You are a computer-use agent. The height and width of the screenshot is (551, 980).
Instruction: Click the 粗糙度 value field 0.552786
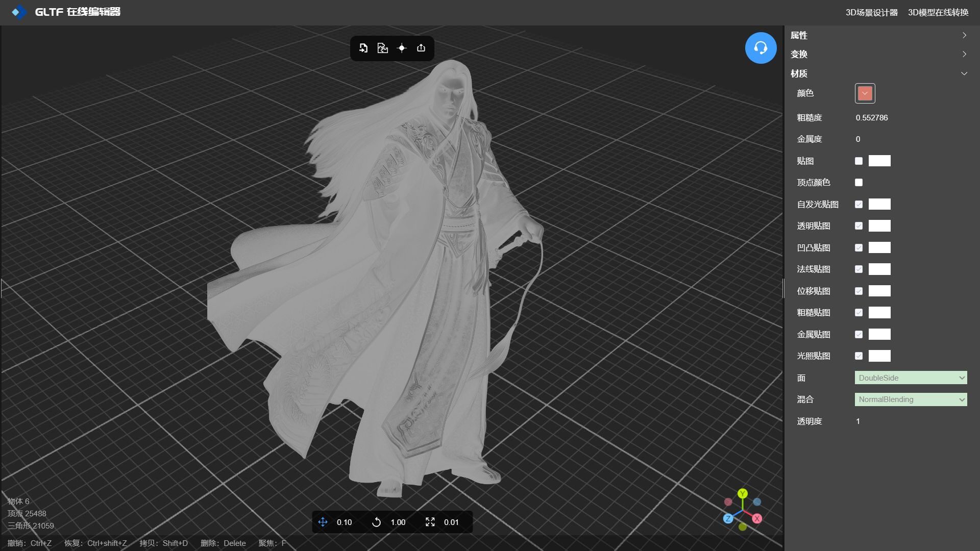coord(872,118)
